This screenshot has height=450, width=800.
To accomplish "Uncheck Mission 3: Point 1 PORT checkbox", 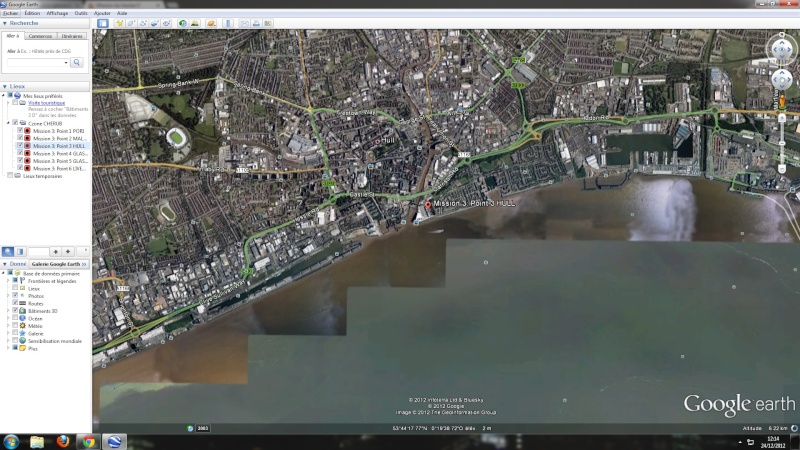I will [20, 131].
